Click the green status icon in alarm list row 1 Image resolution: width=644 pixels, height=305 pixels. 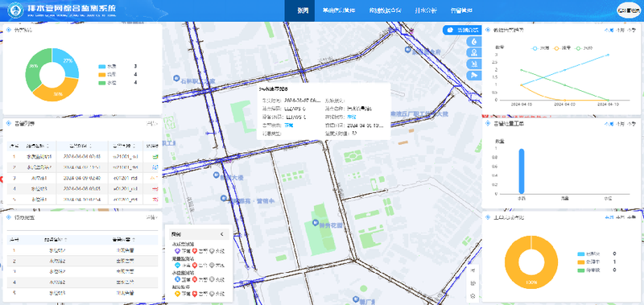[x=155, y=156]
